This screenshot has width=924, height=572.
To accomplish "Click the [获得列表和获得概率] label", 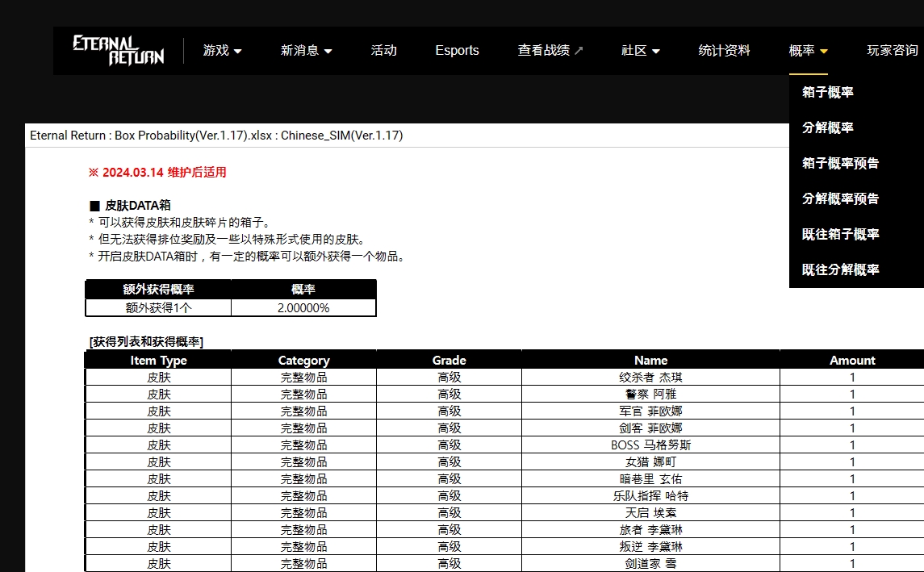I will click(x=146, y=342).
